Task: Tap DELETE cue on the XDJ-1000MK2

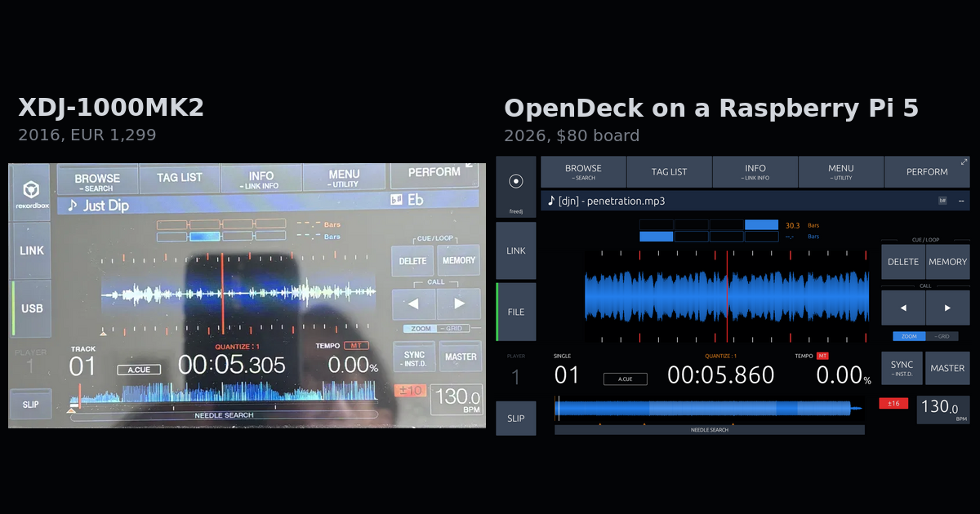Action: pyautogui.click(x=412, y=261)
